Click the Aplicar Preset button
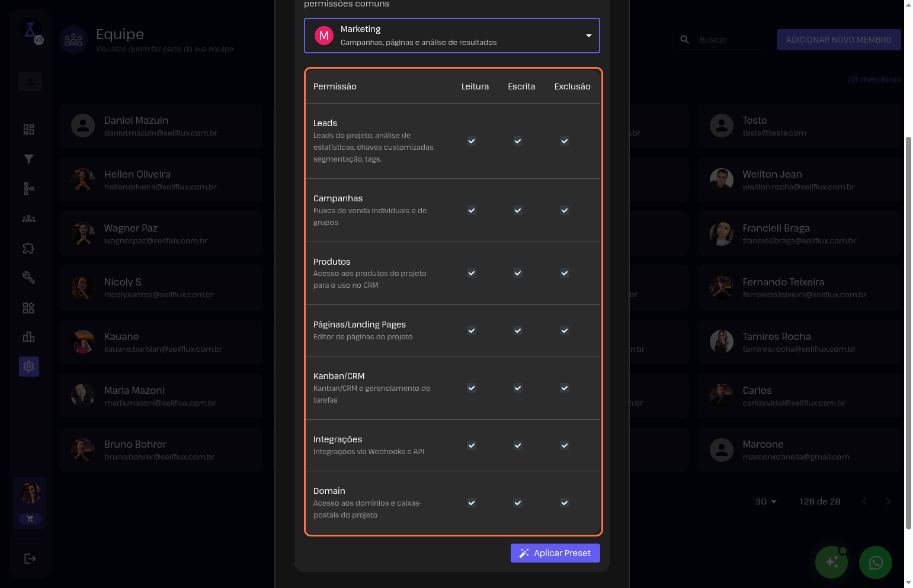Screen dimensions: 913x588 coord(555,553)
